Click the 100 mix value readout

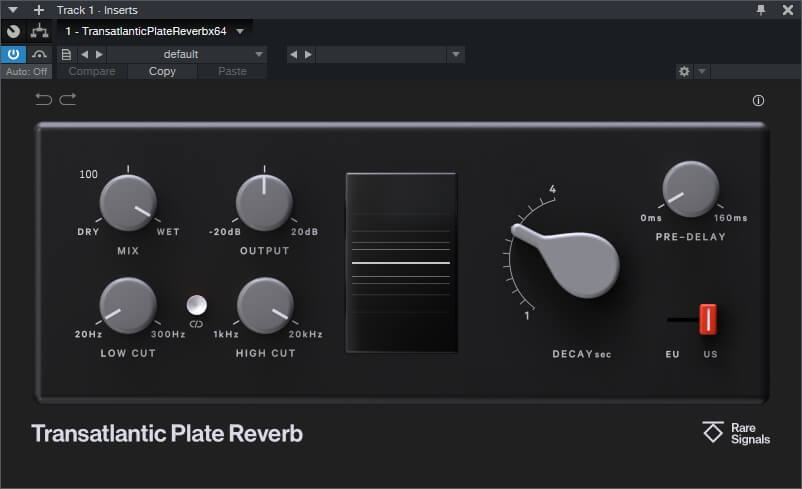(x=88, y=174)
